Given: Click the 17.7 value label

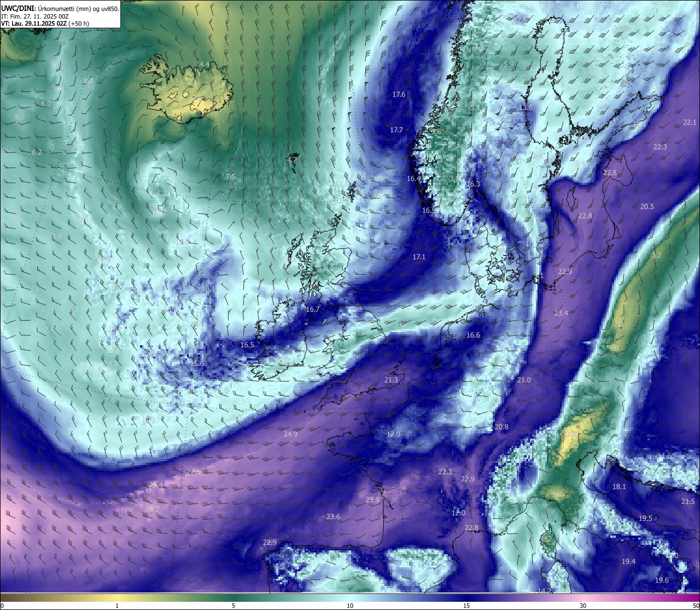Looking at the screenshot, I should (x=396, y=130).
